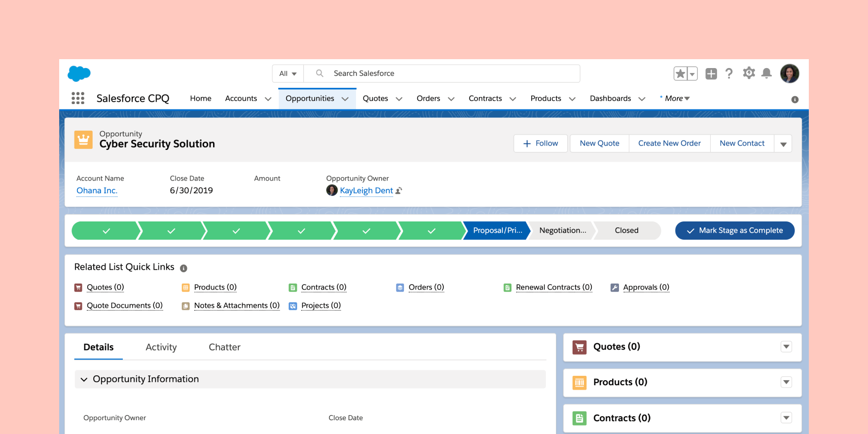Click the Quote Documents quick link icon
The image size is (868, 434).
pos(78,306)
